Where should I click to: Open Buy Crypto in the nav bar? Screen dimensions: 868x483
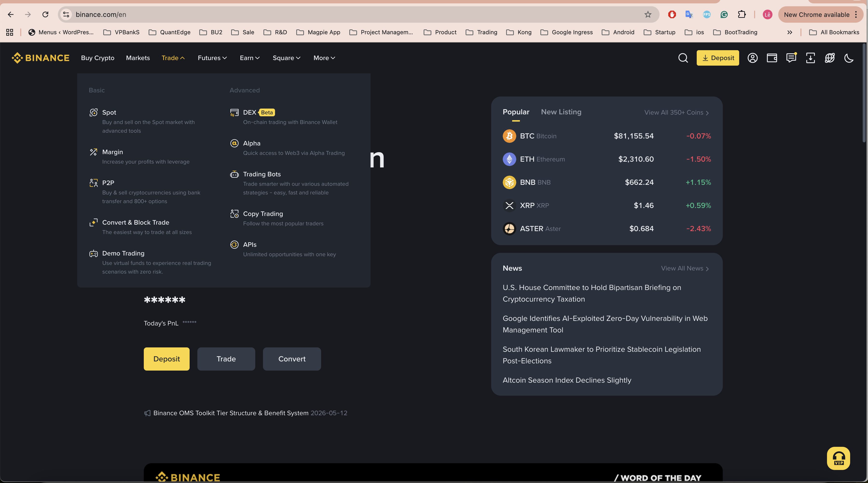pyautogui.click(x=98, y=58)
